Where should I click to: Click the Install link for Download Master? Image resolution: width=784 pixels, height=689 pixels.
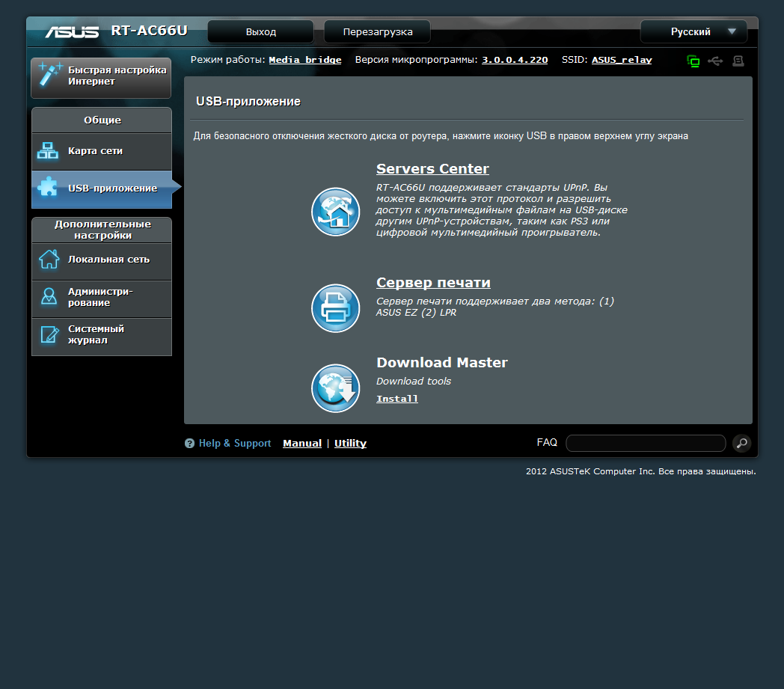coord(397,399)
